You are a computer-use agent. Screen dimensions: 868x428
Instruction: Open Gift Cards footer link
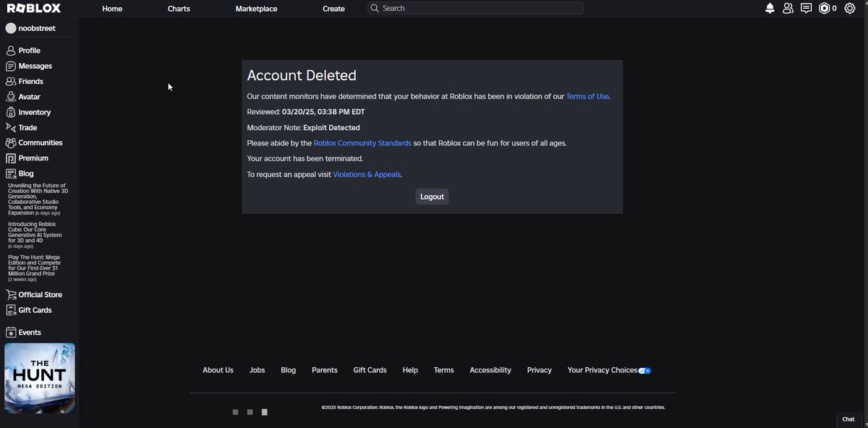tap(370, 370)
